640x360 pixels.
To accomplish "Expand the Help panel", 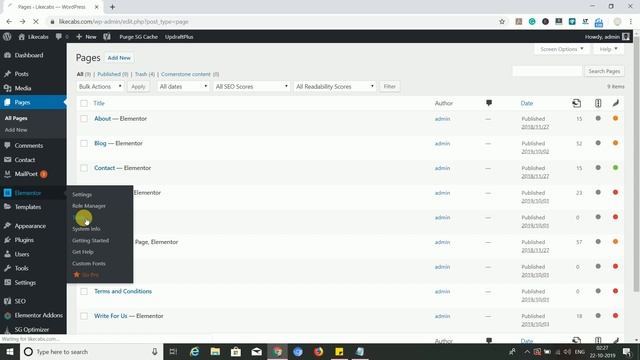I will pyautogui.click(x=608, y=49).
